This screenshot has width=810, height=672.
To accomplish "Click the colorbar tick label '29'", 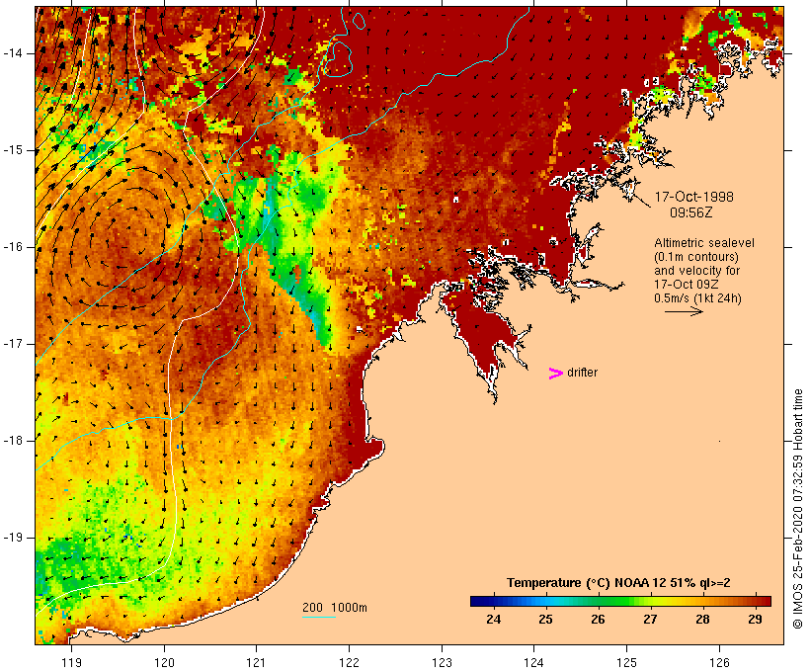I will click(x=755, y=620).
